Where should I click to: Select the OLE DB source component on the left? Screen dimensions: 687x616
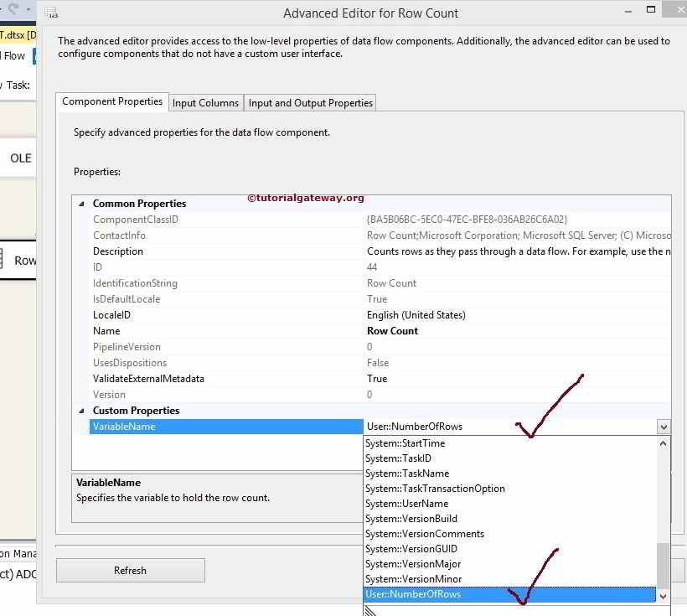(x=19, y=158)
